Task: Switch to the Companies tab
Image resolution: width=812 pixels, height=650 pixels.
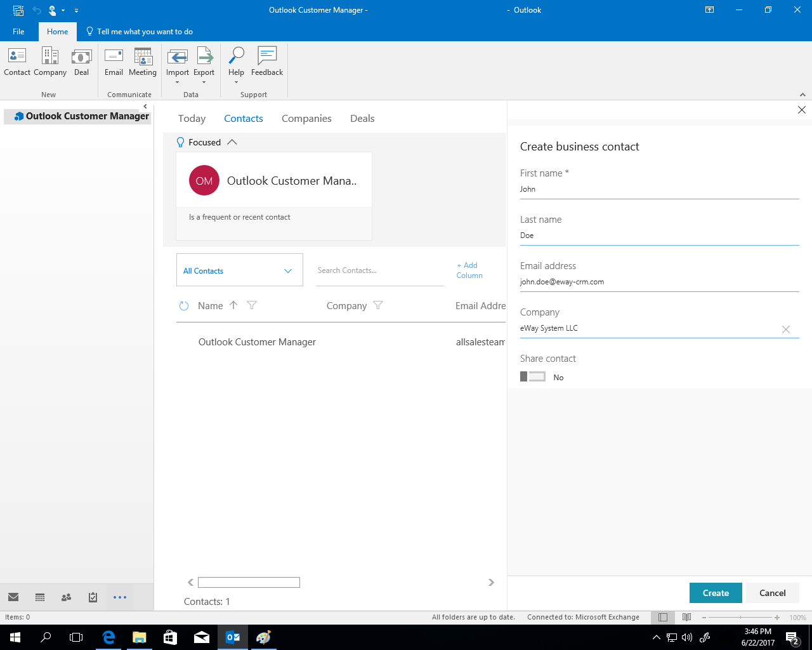Action: tap(306, 119)
